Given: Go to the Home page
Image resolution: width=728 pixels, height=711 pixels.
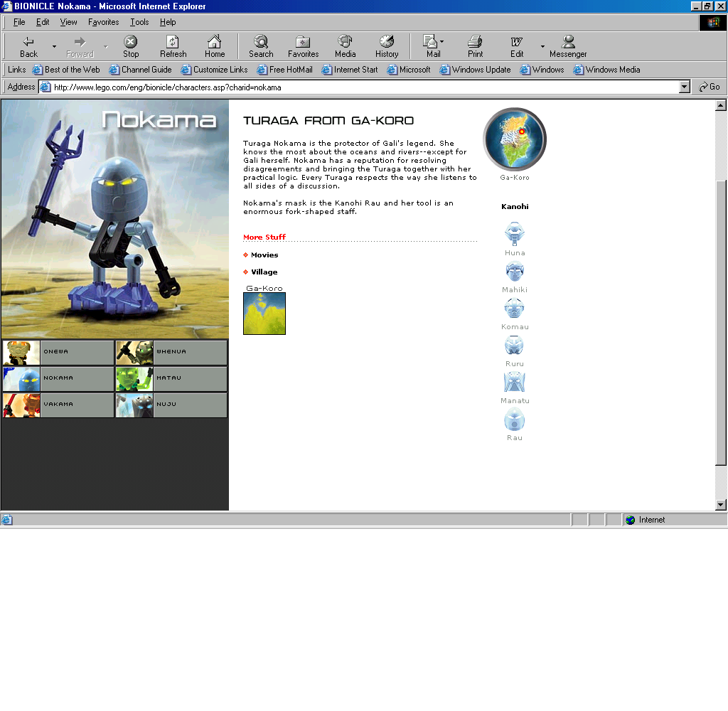Looking at the screenshot, I should pyautogui.click(x=215, y=47).
